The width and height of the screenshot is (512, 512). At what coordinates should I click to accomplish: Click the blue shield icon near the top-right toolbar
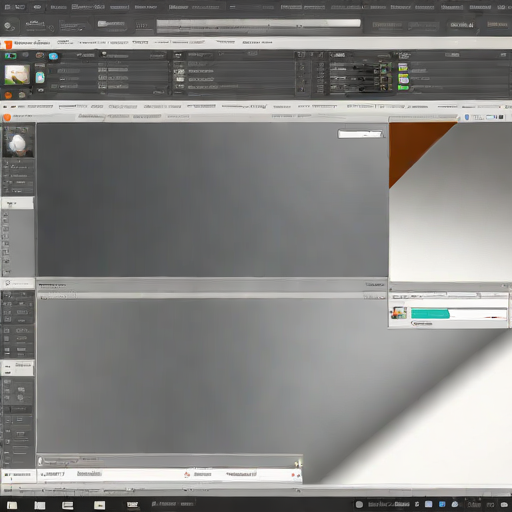click(x=467, y=117)
